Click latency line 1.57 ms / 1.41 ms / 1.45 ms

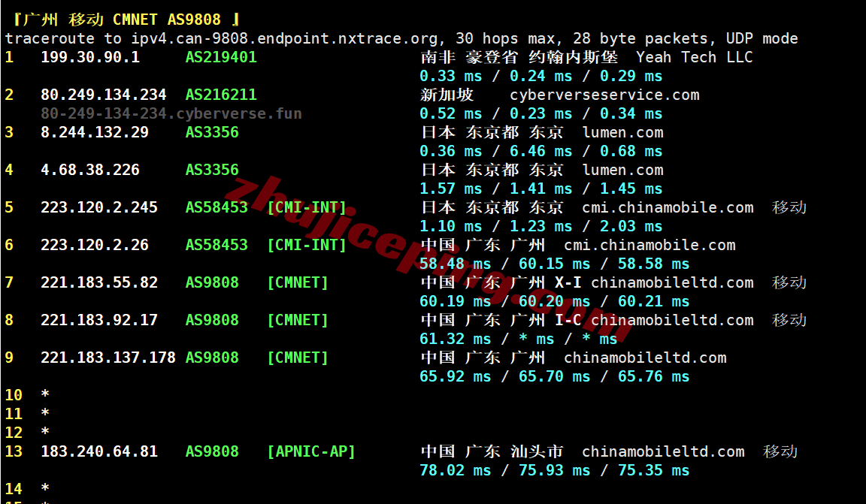pyautogui.click(x=540, y=189)
